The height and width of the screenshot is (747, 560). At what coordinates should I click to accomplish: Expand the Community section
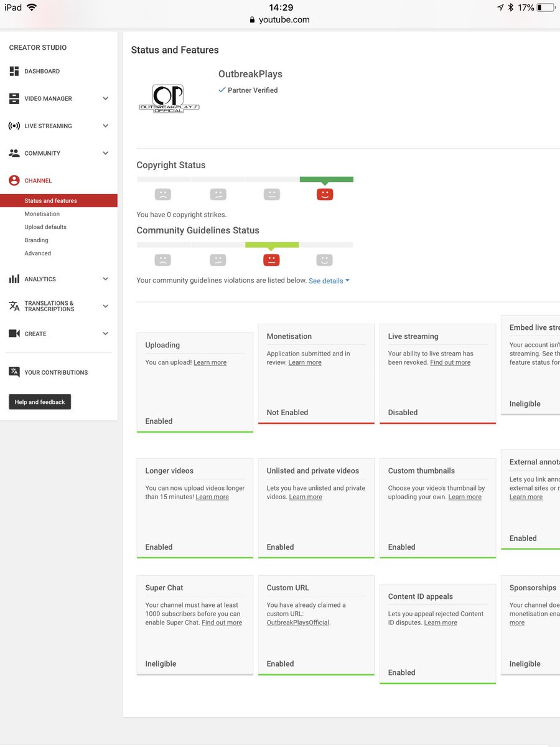[105, 153]
